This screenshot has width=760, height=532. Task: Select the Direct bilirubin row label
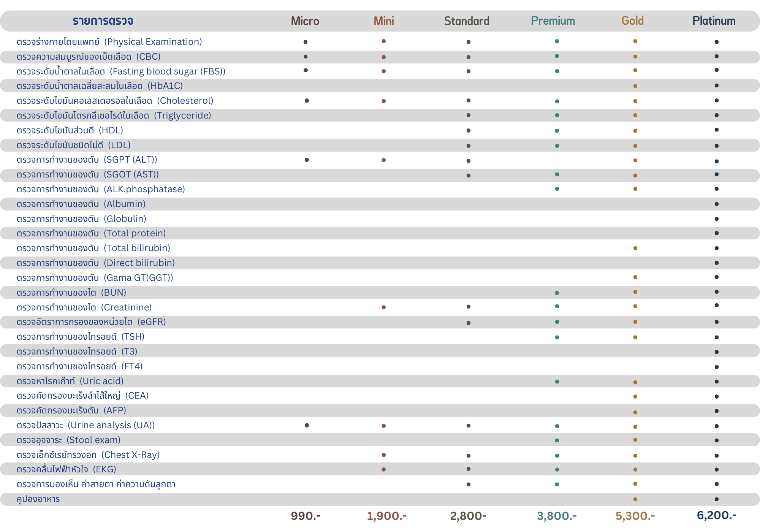point(96,263)
